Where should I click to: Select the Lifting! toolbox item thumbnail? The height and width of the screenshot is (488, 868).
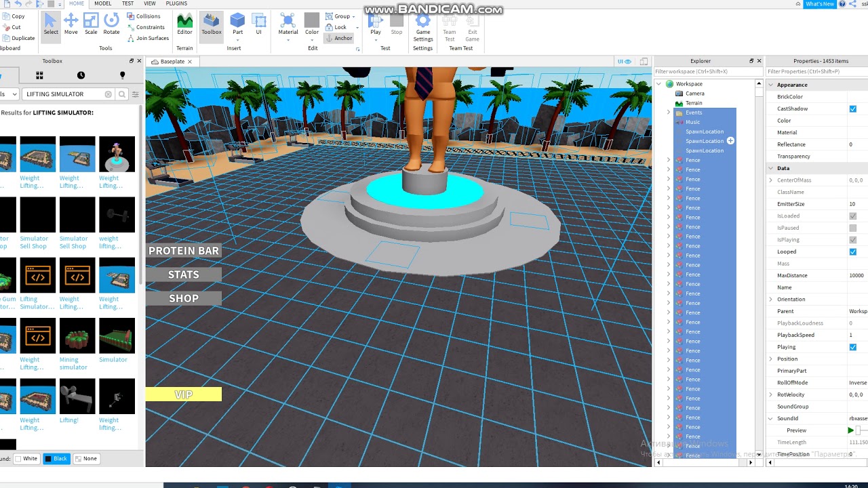77,396
